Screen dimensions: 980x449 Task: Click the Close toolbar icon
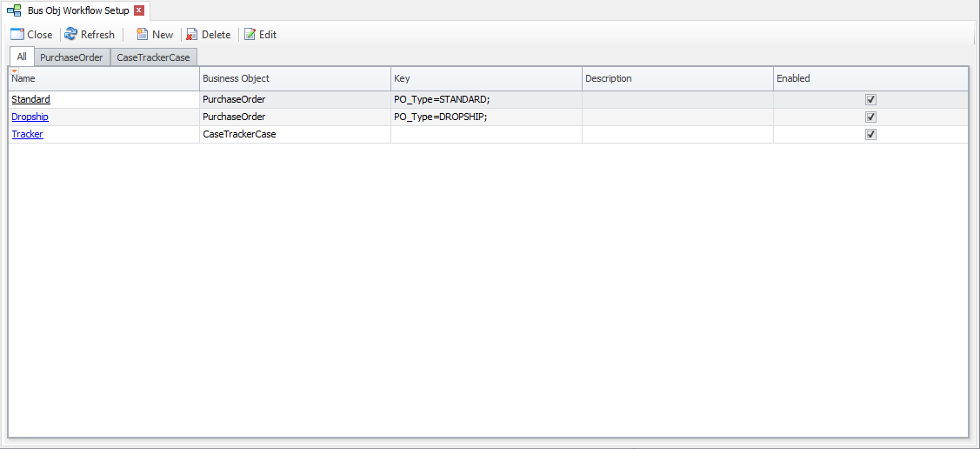17,35
